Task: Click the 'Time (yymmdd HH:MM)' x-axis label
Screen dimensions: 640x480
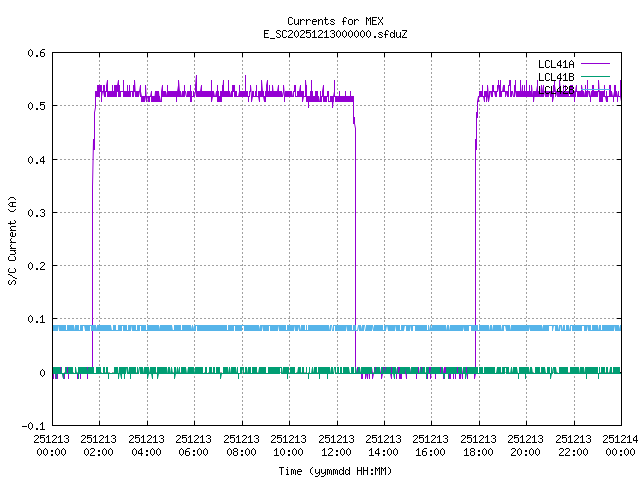Action: (x=335, y=471)
